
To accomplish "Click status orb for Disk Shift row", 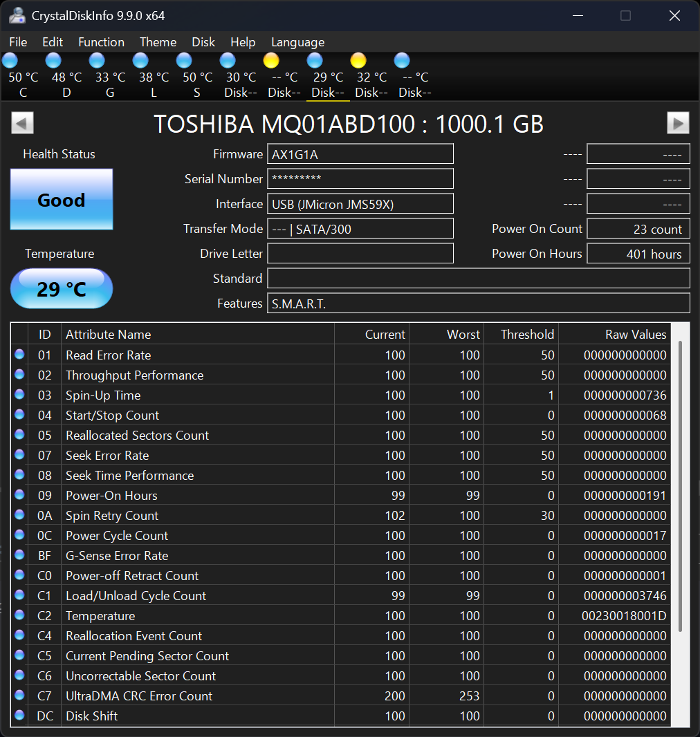I will pos(19,715).
